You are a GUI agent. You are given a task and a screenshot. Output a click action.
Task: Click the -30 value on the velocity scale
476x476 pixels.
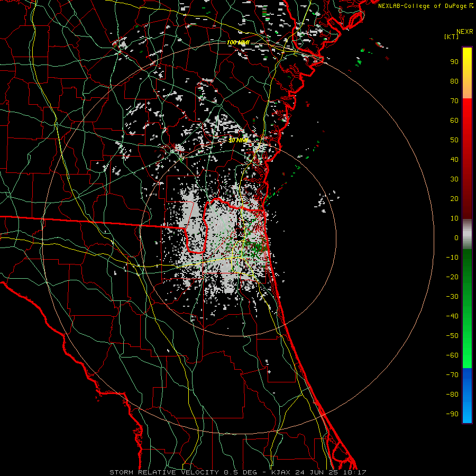tap(452, 297)
